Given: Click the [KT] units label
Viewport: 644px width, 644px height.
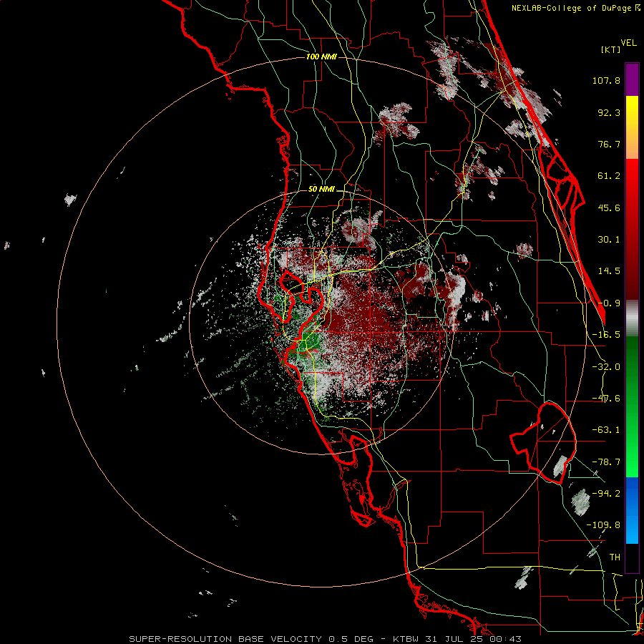Looking at the screenshot, I should pos(611,49).
